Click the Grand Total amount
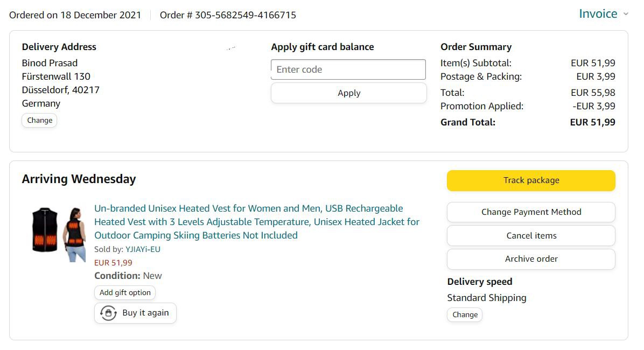The height and width of the screenshot is (350, 644). coord(592,122)
